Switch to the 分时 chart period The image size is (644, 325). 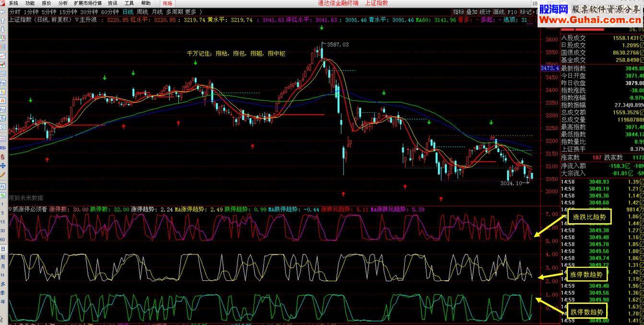(15, 12)
